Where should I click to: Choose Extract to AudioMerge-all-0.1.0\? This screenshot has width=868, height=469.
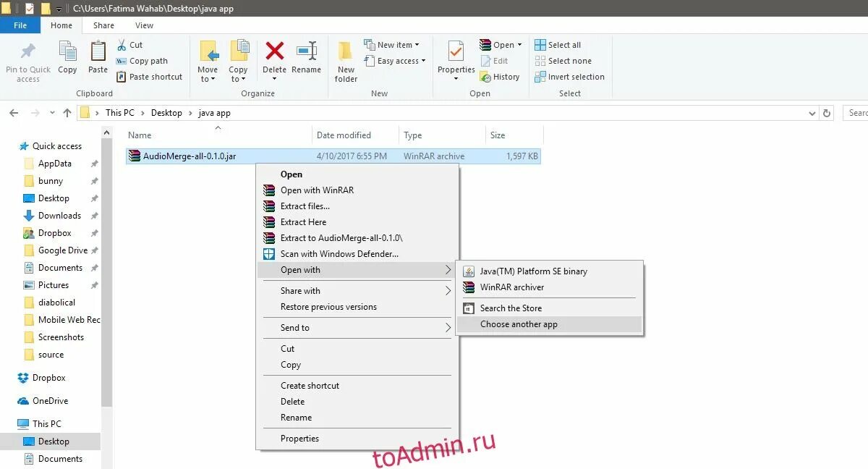tap(357, 238)
